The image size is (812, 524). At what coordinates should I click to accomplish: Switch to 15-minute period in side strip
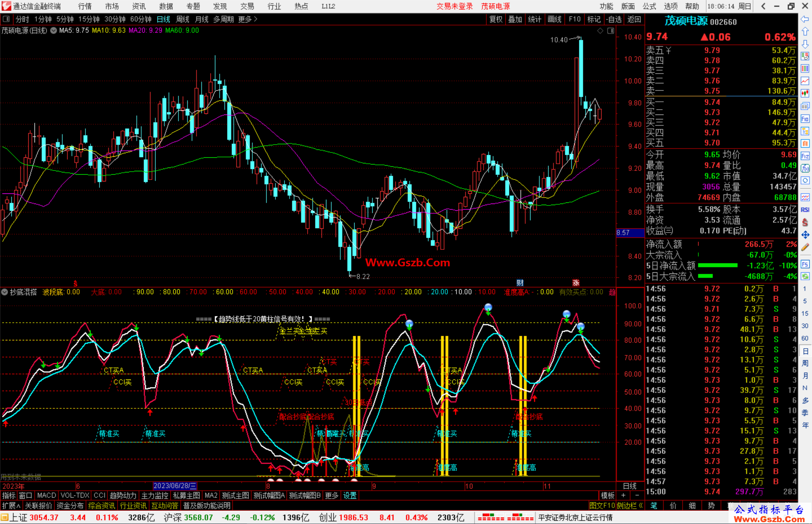804,313
